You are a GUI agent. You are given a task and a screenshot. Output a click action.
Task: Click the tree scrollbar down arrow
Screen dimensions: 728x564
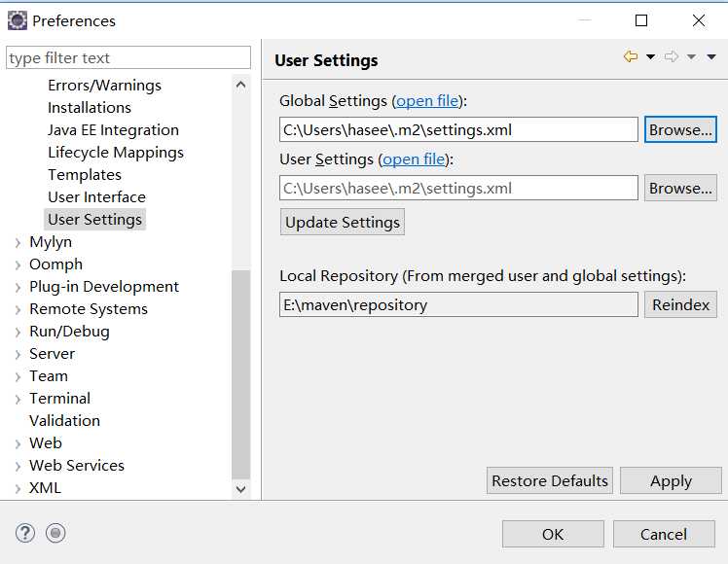click(240, 489)
